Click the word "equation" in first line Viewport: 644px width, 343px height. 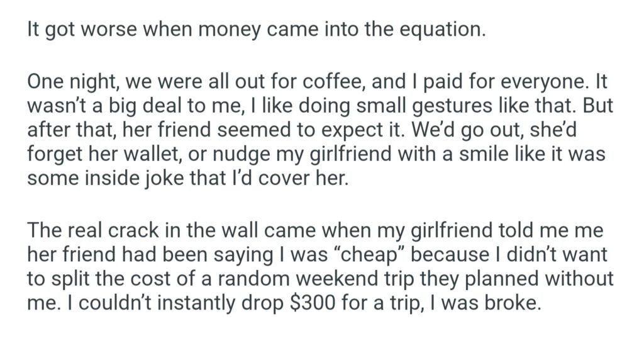coord(445,30)
